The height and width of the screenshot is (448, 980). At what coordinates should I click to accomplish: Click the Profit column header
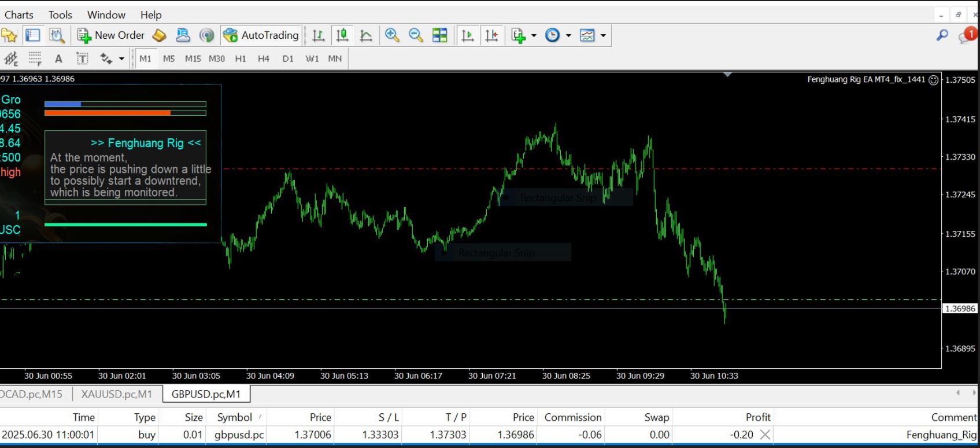pos(757,417)
